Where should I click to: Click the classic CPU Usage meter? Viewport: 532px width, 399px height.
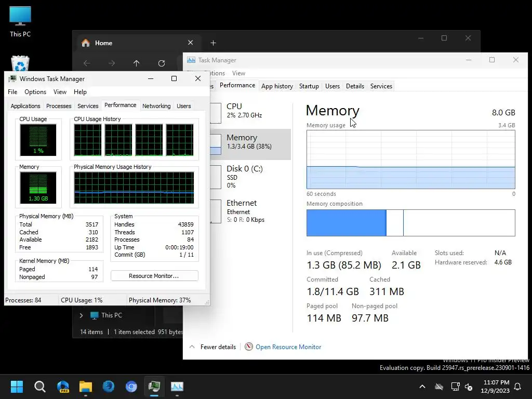coord(38,140)
